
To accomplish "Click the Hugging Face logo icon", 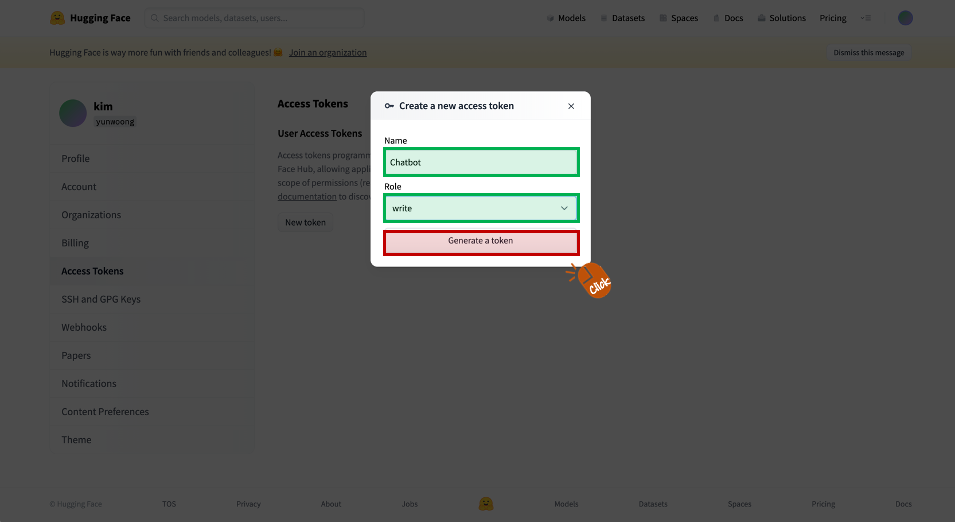I will (x=57, y=18).
